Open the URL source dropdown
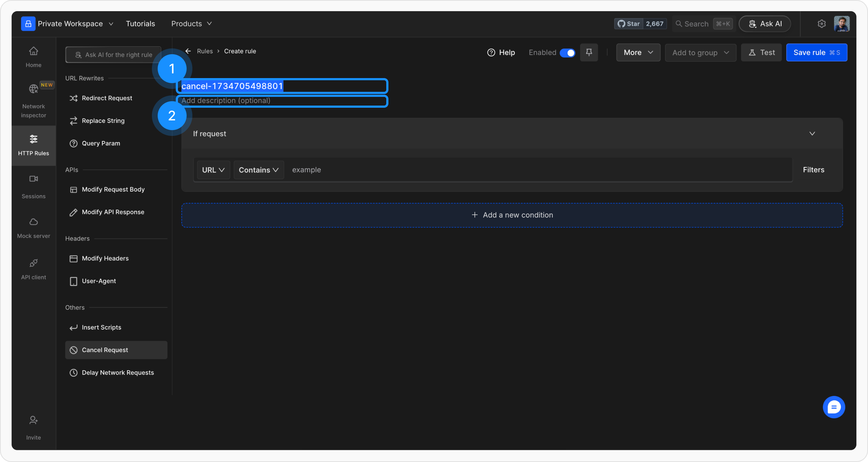The width and height of the screenshot is (868, 462). pos(213,170)
